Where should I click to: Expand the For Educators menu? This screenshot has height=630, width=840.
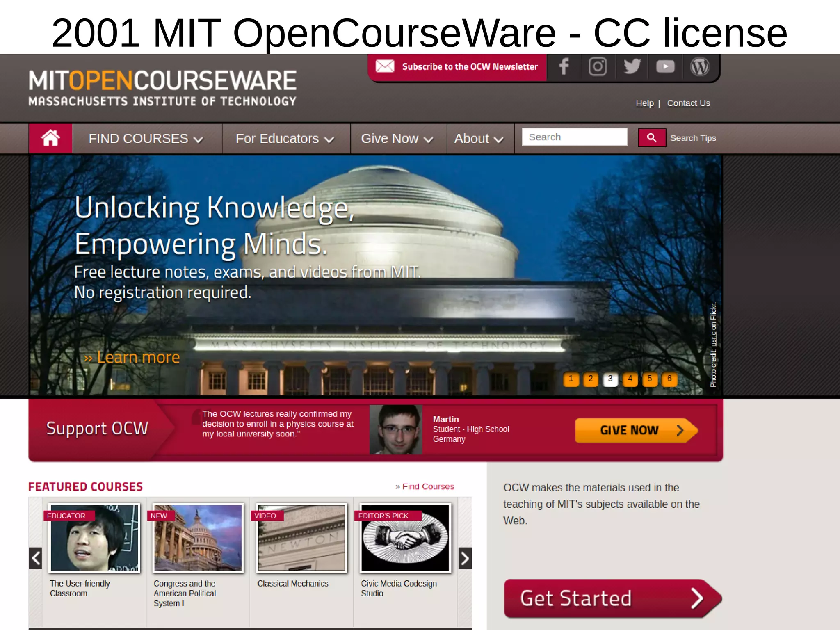pyautogui.click(x=285, y=139)
